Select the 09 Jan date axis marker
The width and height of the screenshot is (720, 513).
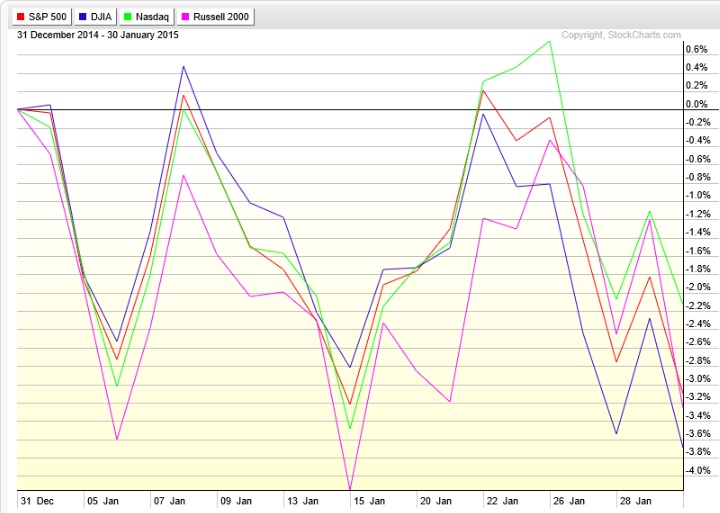(236, 501)
